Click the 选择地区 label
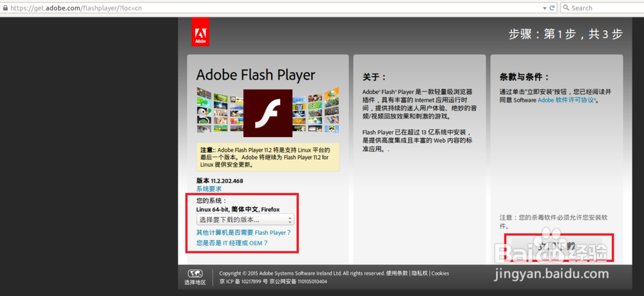Screen dimensions: 644x296 pyautogui.click(x=195, y=282)
